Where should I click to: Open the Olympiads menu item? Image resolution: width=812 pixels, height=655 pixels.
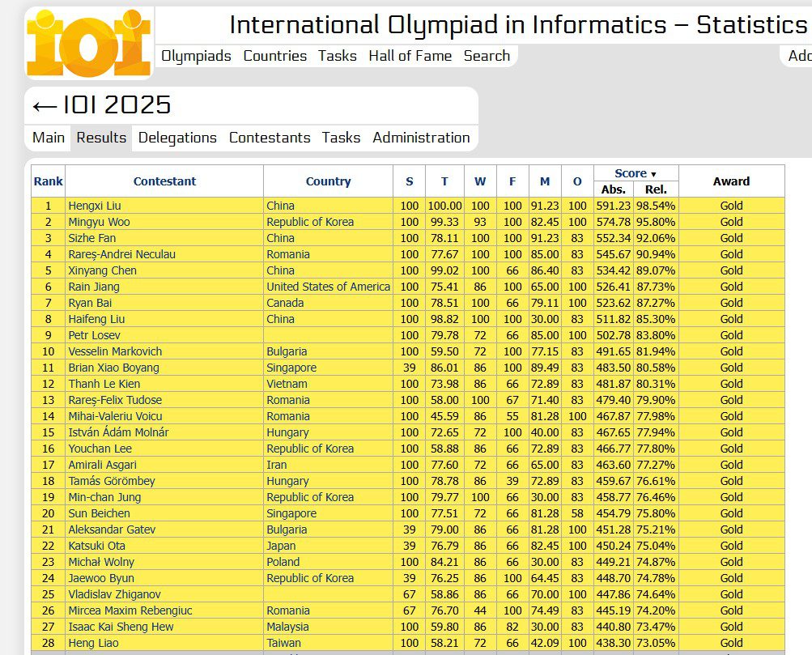[x=196, y=56]
